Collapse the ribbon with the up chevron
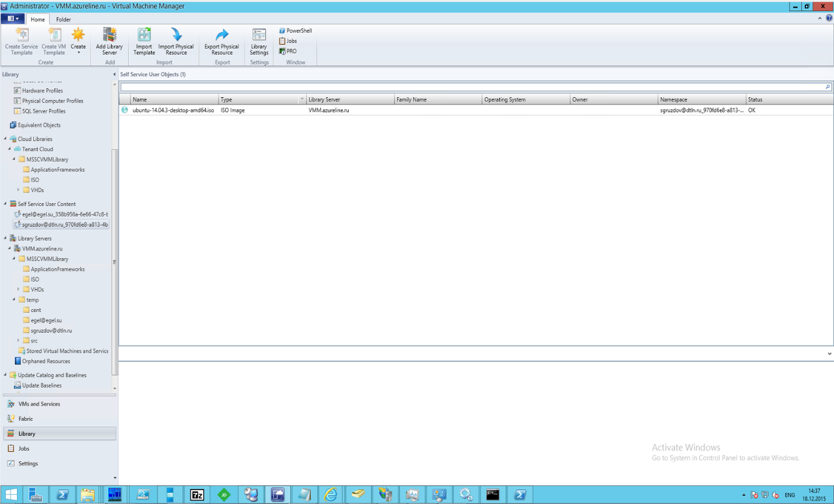Viewport: 834px width, 504px height. tap(820, 18)
